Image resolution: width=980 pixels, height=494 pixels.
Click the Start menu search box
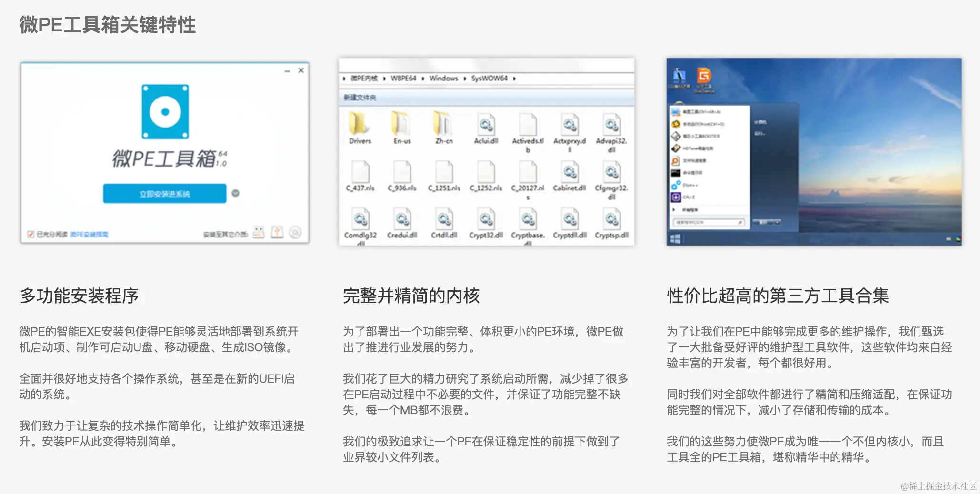(x=709, y=222)
